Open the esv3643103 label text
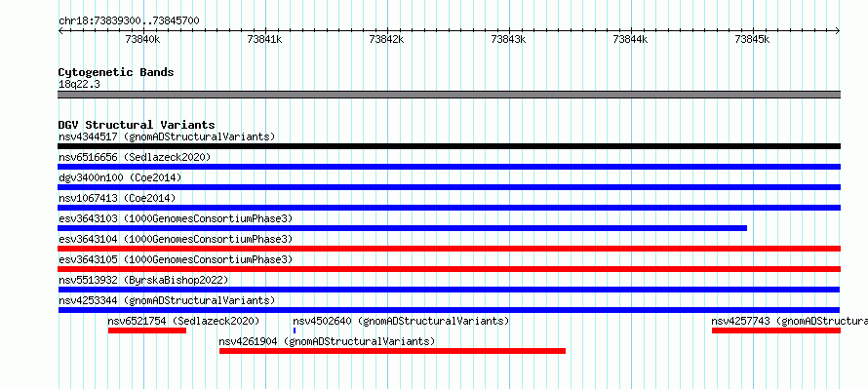This screenshot has height=389, width=868. click(x=176, y=218)
